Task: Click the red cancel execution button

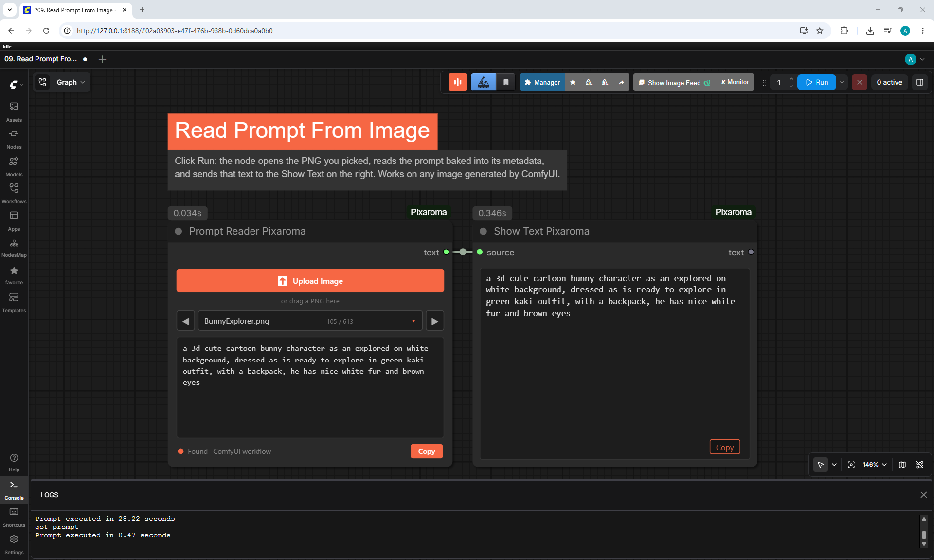Action: click(860, 82)
